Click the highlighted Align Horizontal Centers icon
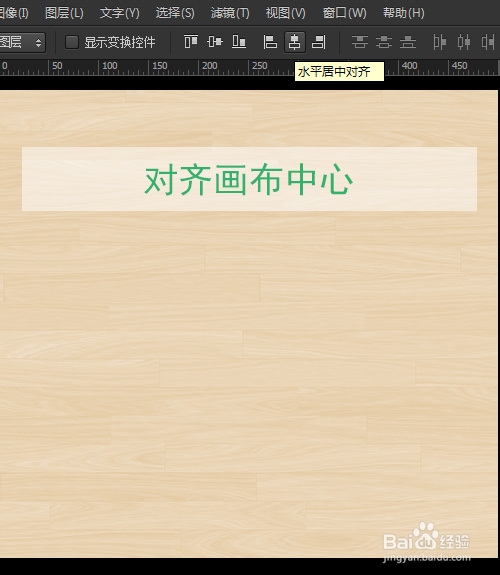 295,42
